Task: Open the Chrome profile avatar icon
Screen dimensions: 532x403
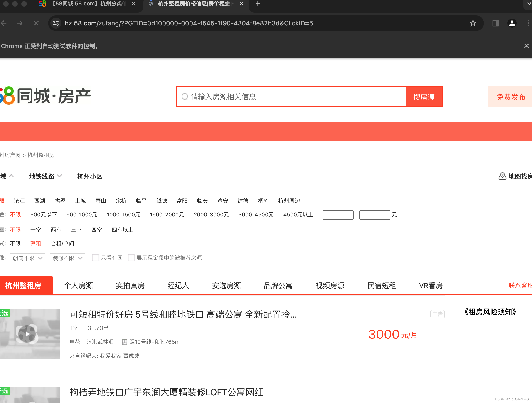Action: (x=512, y=23)
